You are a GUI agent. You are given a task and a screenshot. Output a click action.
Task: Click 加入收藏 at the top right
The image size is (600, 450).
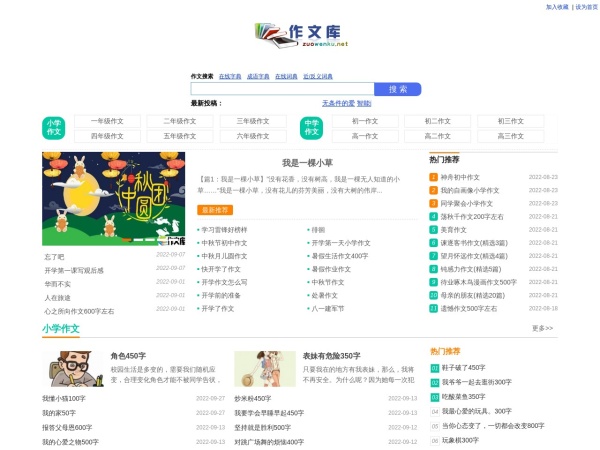557,7
